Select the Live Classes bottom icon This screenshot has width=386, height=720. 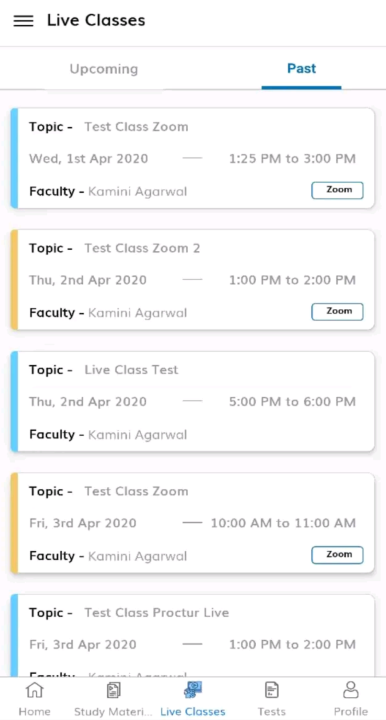(193, 698)
